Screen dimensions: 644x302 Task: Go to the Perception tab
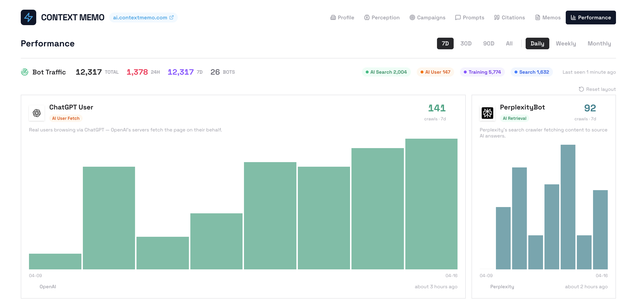coord(382,17)
